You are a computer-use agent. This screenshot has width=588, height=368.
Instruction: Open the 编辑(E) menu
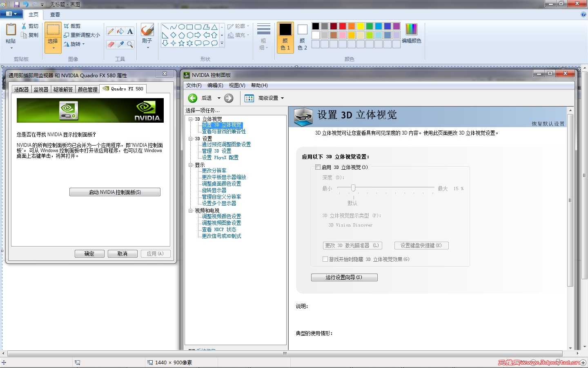215,85
